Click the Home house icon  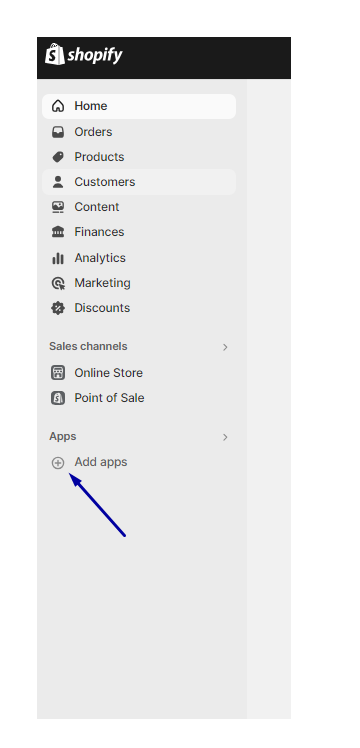(x=58, y=106)
